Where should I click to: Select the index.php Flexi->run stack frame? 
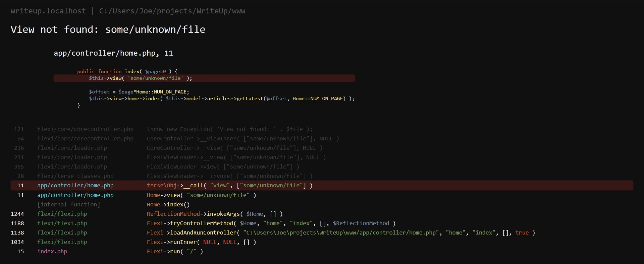click(x=322, y=251)
